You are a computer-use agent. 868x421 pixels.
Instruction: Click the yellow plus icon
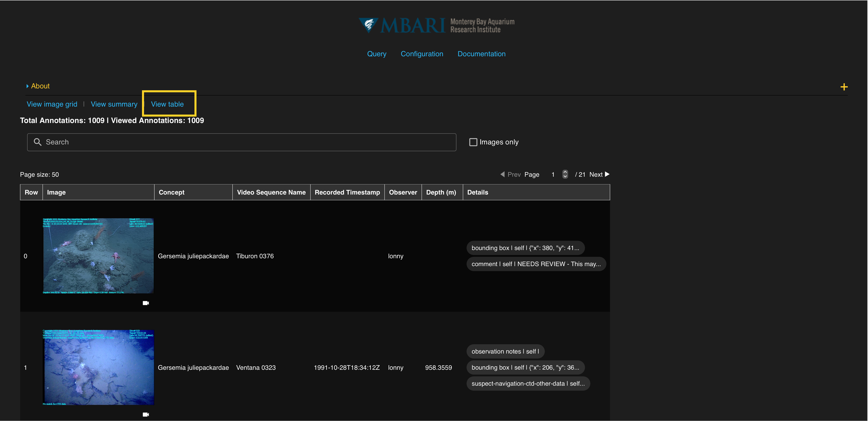844,87
